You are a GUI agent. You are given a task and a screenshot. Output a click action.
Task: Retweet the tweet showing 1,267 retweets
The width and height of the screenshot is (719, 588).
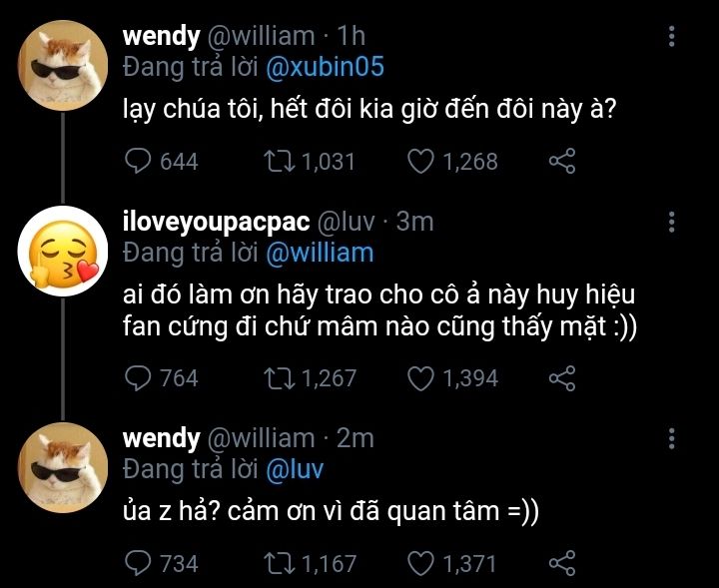(x=280, y=378)
